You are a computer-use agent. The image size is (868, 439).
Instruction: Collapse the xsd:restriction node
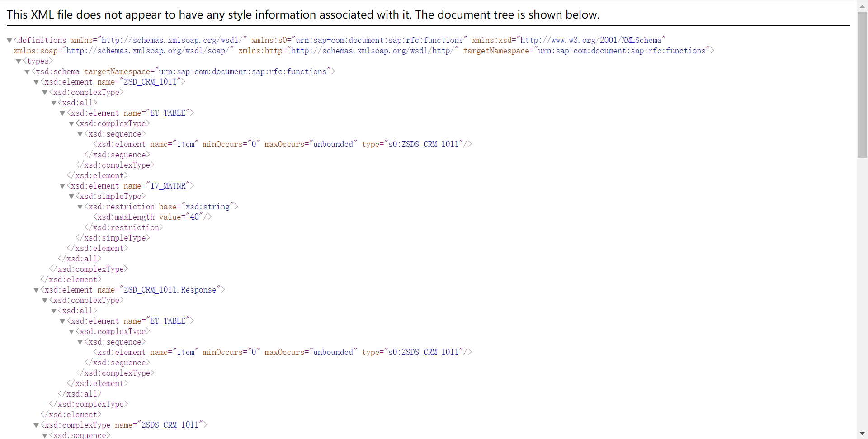(x=80, y=207)
